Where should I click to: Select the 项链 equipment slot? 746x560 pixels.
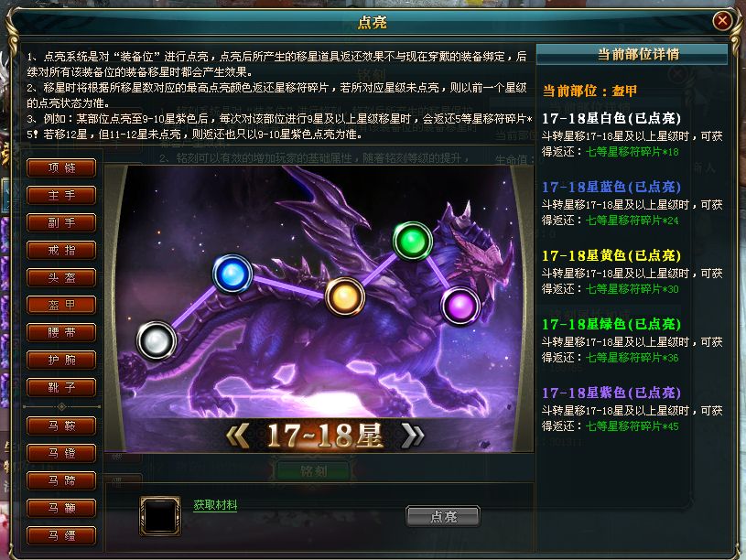[61, 168]
